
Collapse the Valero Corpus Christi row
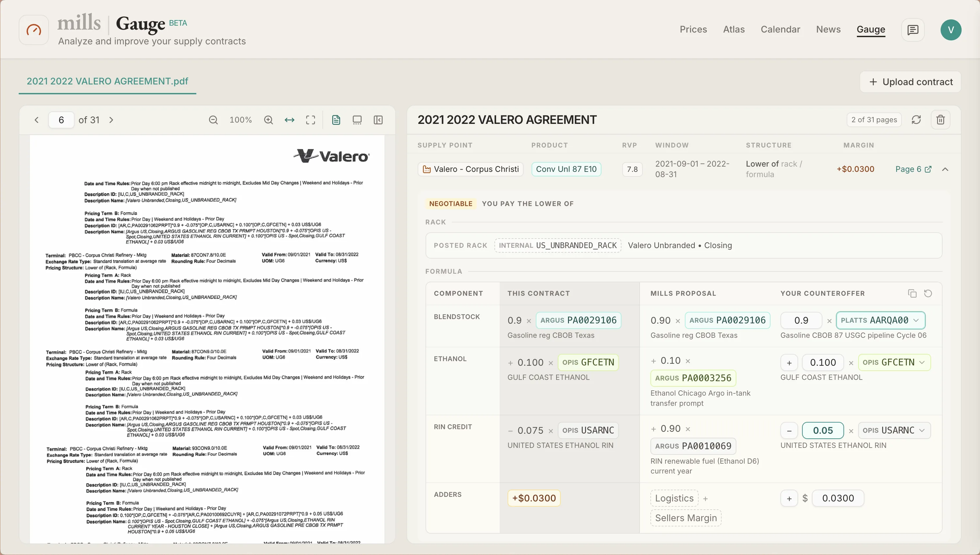tap(945, 169)
